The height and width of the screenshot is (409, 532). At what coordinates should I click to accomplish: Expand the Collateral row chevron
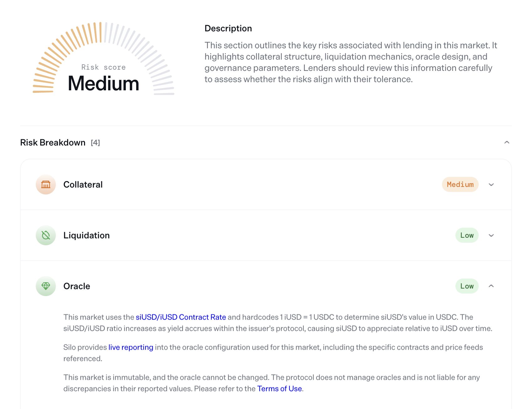(491, 185)
